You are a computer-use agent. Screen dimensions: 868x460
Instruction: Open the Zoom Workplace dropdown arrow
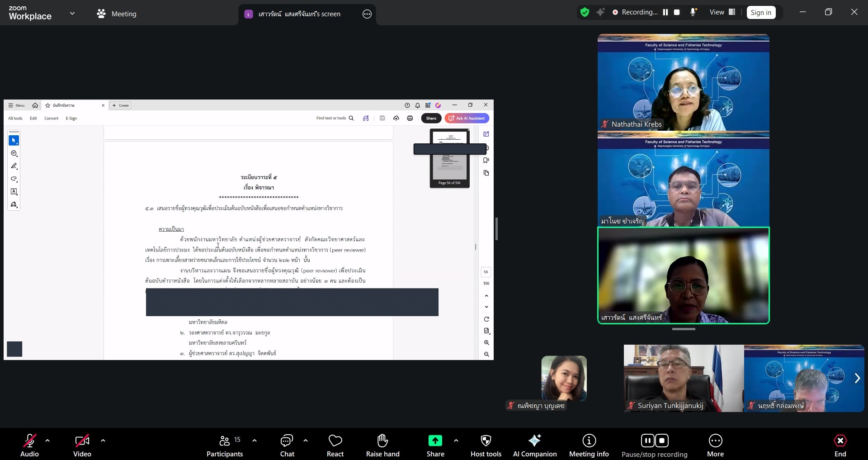click(x=72, y=14)
